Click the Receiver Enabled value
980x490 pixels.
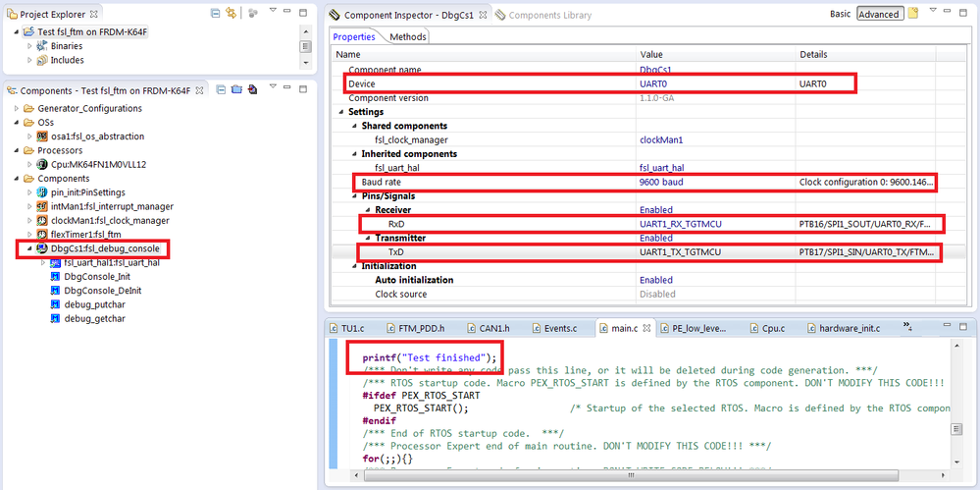pos(655,209)
